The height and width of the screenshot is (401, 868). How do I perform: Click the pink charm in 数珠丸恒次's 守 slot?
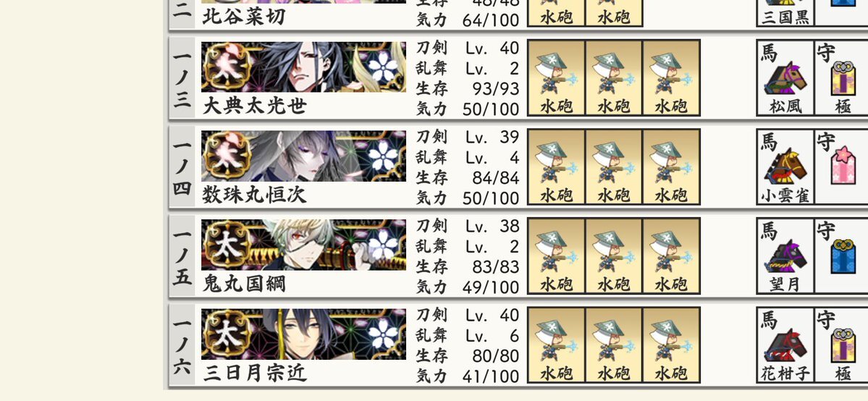(x=843, y=166)
